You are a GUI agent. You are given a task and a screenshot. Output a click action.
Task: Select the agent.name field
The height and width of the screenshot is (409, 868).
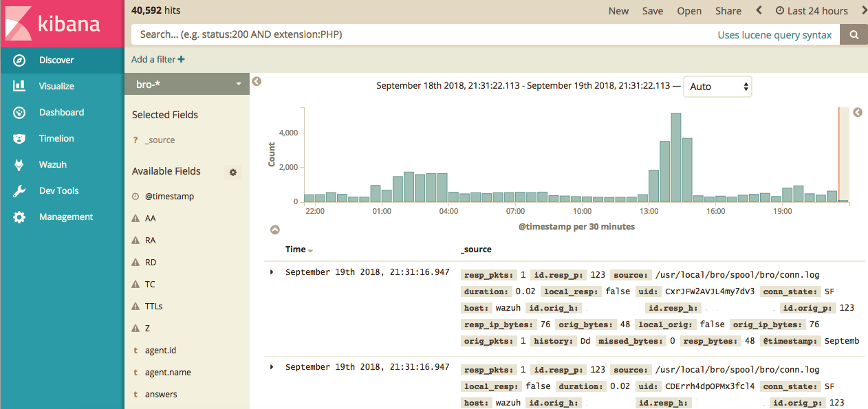168,373
